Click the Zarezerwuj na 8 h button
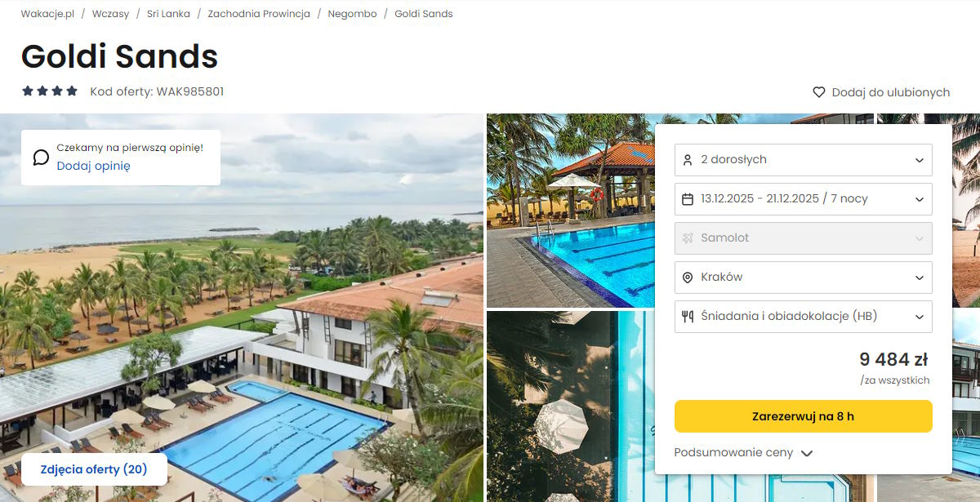The width and height of the screenshot is (980, 502). 804,416
